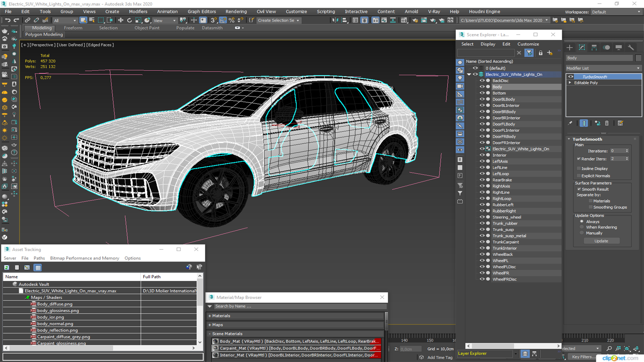Select the Move transform tool
Image resolution: width=644 pixels, height=362 pixels.
click(x=121, y=20)
